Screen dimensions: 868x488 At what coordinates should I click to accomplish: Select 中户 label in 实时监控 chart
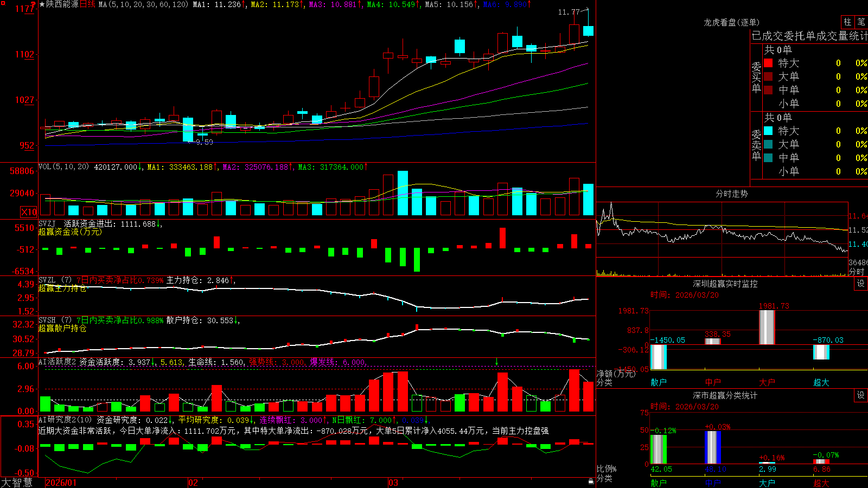[x=713, y=382]
